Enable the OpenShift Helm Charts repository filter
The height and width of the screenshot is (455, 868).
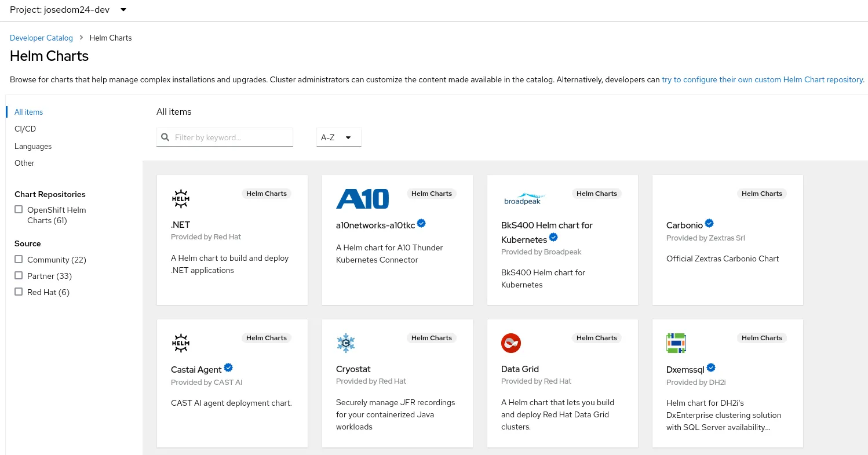coord(19,210)
